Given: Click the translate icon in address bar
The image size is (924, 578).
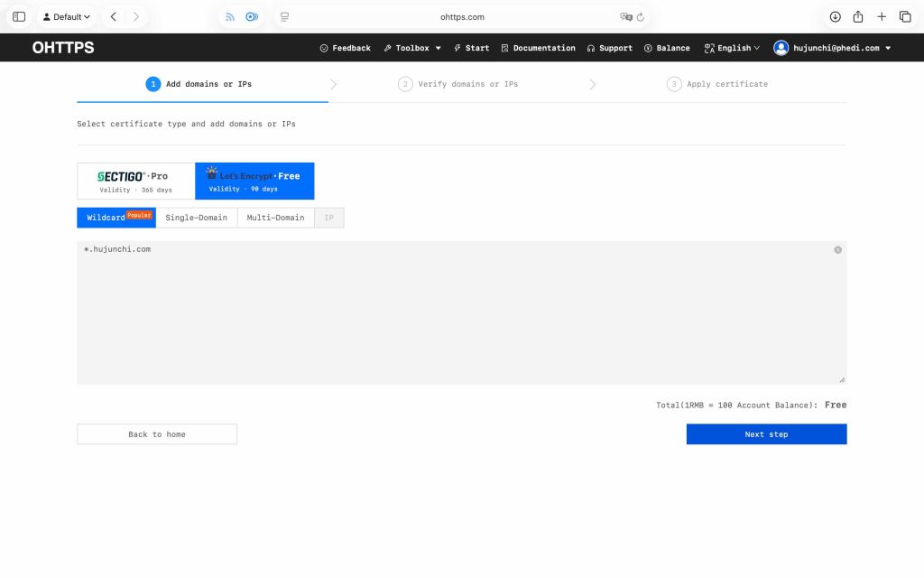Looking at the screenshot, I should click(x=625, y=16).
